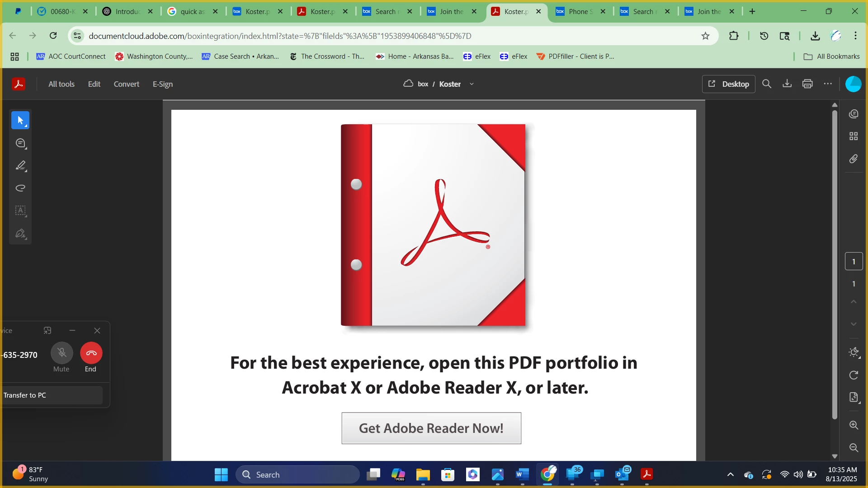Open All tools menu
This screenshot has height=488, width=868.
(x=61, y=84)
